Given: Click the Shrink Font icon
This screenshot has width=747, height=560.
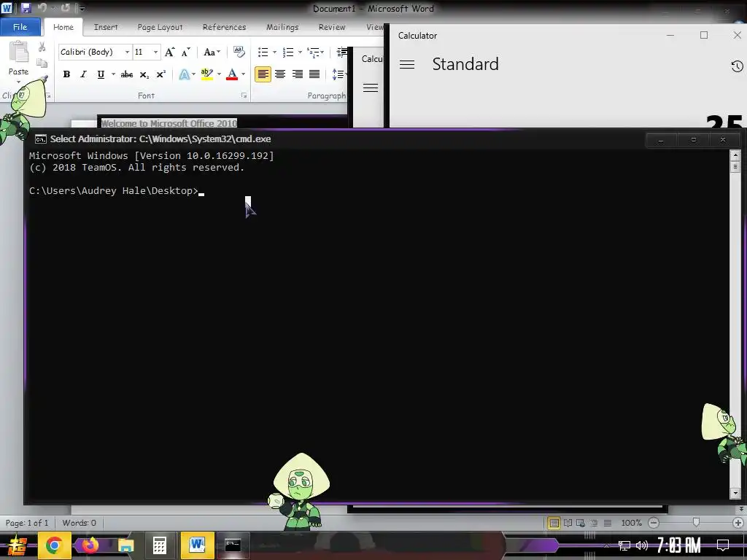Looking at the screenshot, I should coord(186,52).
